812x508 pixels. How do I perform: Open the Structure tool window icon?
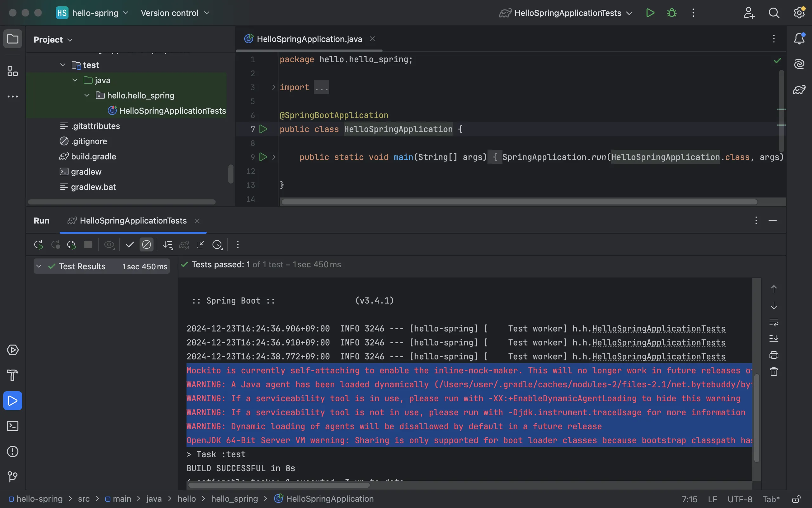(13, 71)
